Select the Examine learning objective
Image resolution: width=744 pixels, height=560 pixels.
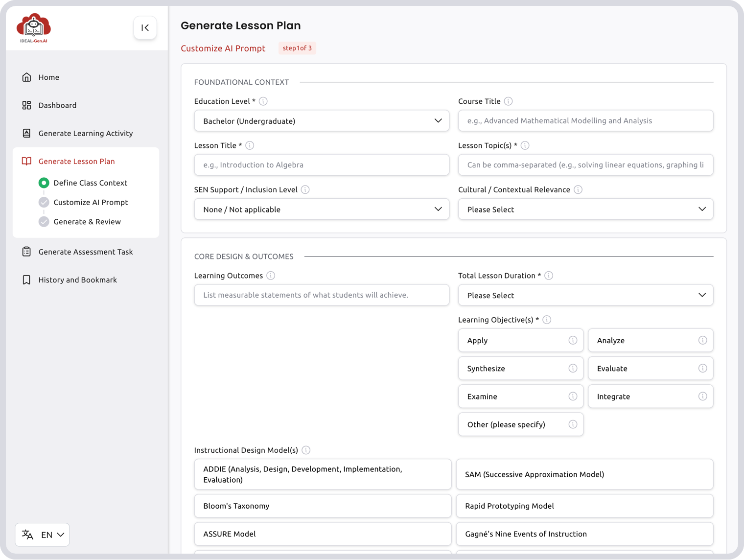click(521, 396)
